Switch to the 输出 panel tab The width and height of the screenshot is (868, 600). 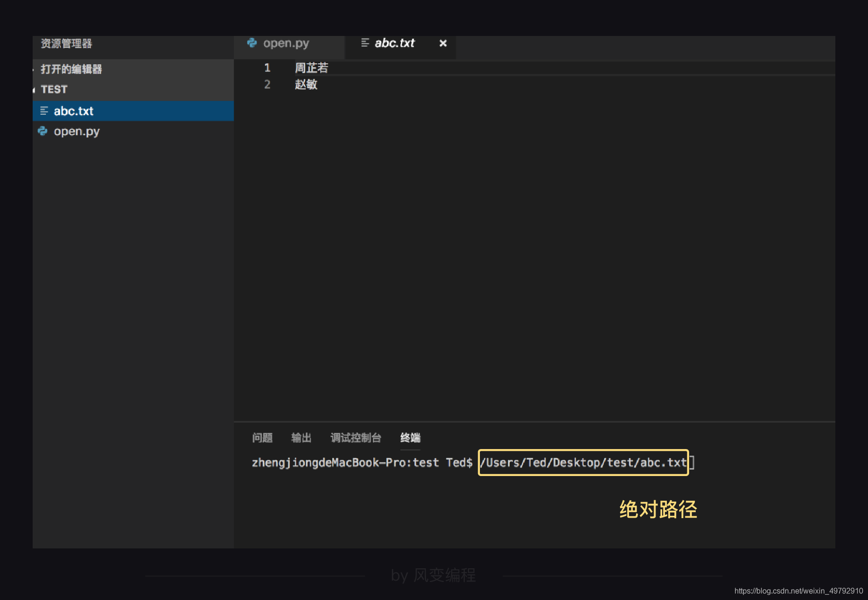click(301, 438)
